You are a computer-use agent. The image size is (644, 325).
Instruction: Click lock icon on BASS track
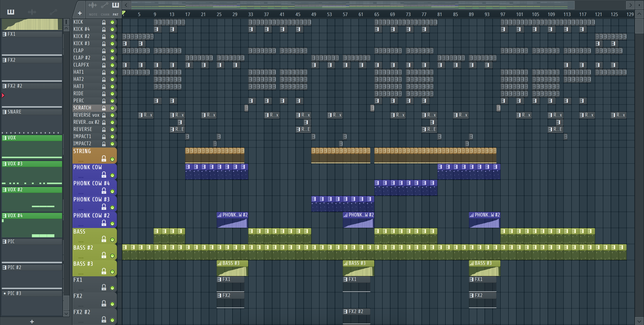(x=104, y=239)
